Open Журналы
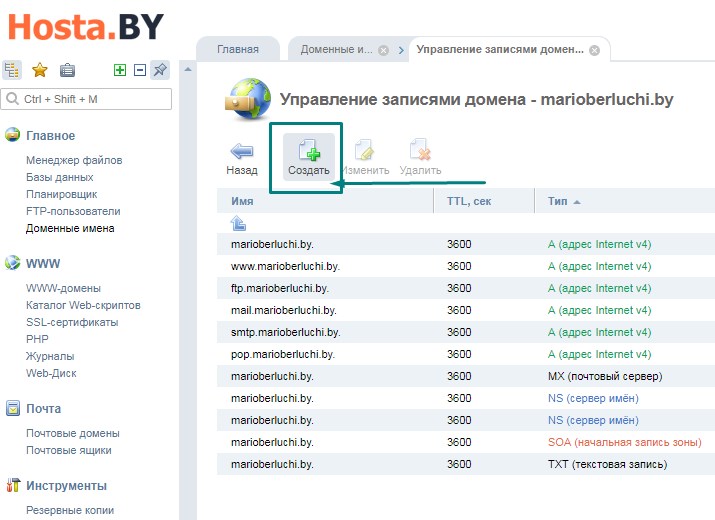715x520 pixels. point(50,356)
